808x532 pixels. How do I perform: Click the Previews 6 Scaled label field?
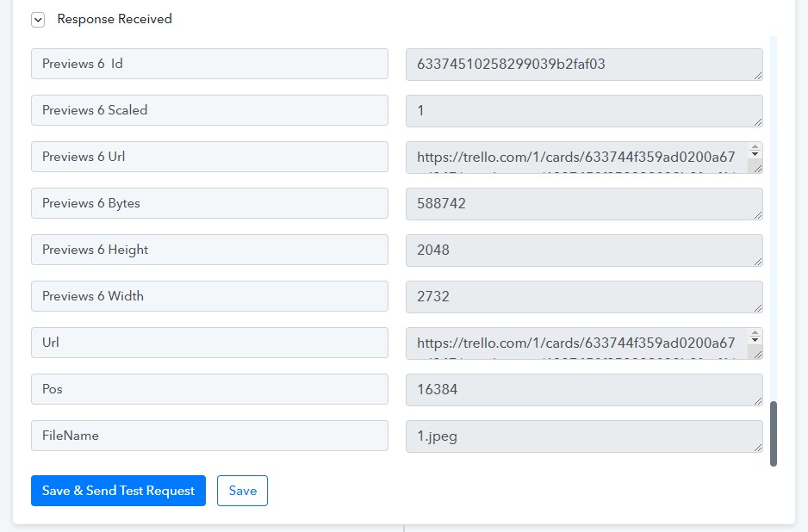[209, 110]
